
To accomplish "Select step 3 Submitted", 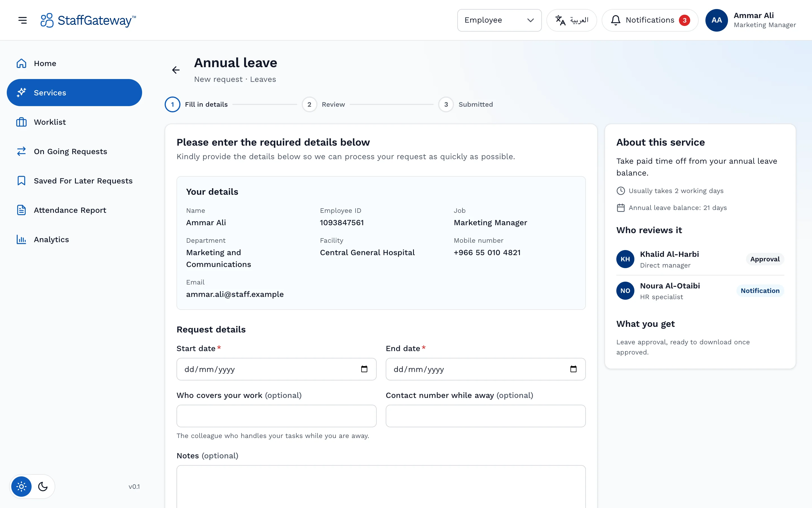I will pyautogui.click(x=465, y=104).
